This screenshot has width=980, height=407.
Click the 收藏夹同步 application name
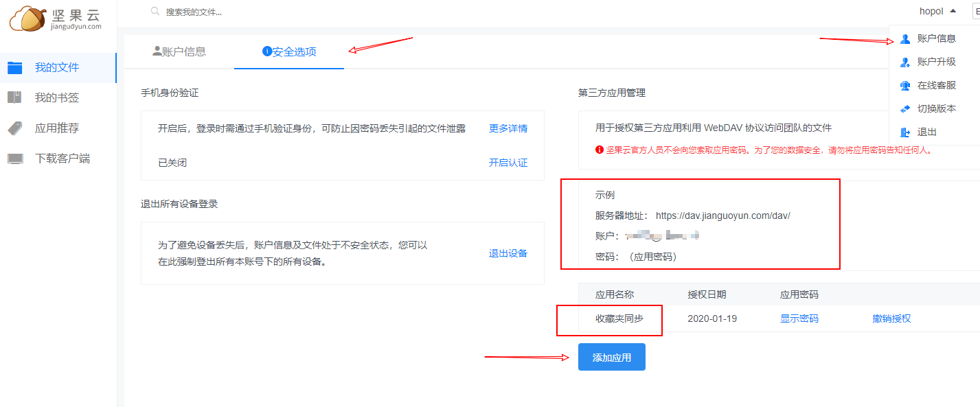(x=619, y=318)
